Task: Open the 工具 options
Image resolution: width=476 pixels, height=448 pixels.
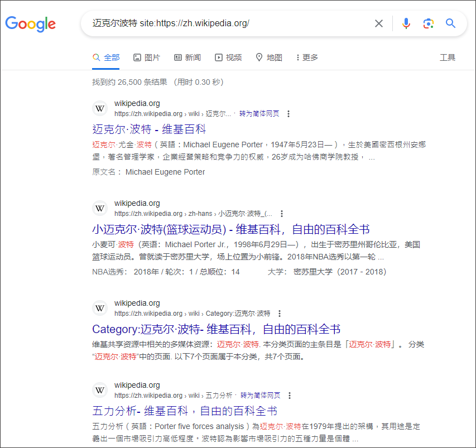Action: [448, 57]
